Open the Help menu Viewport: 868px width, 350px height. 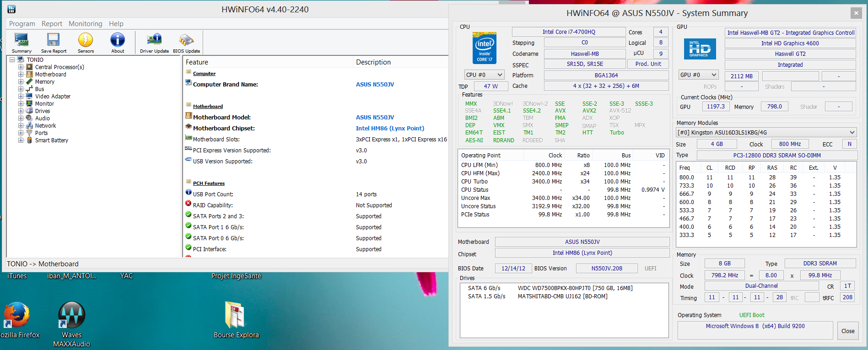(x=116, y=24)
